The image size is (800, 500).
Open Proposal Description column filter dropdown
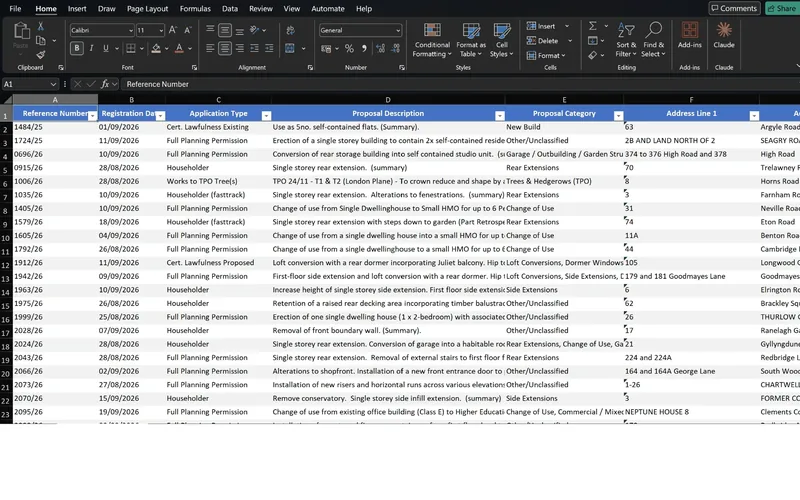point(499,116)
